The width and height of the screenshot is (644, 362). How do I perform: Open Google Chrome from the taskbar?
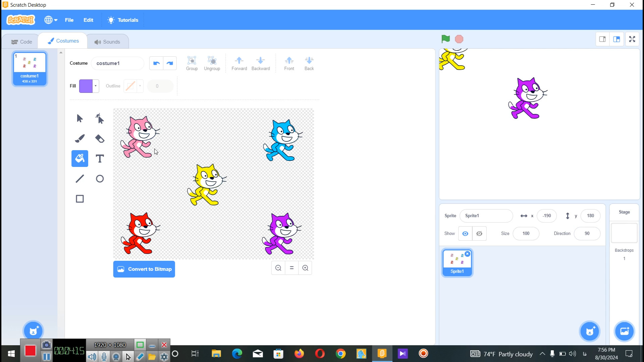click(x=340, y=354)
